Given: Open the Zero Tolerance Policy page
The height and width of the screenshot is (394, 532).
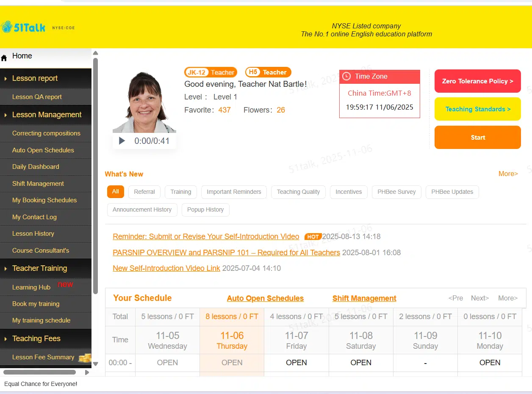Looking at the screenshot, I should (x=477, y=81).
